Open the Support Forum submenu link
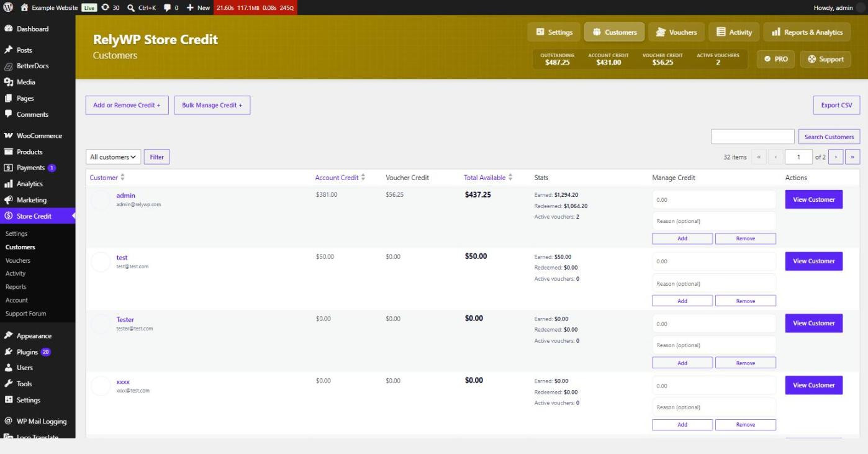The height and width of the screenshot is (454, 868). point(25,314)
